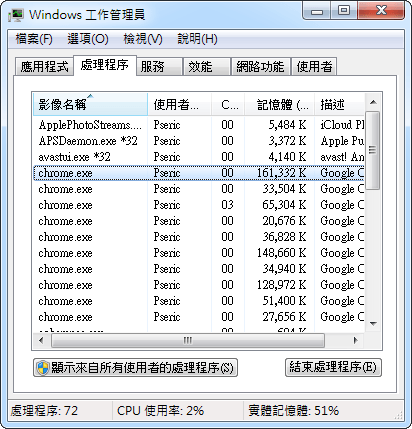
Task: Switch to the 使用者 tab
Action: pyautogui.click(x=314, y=67)
